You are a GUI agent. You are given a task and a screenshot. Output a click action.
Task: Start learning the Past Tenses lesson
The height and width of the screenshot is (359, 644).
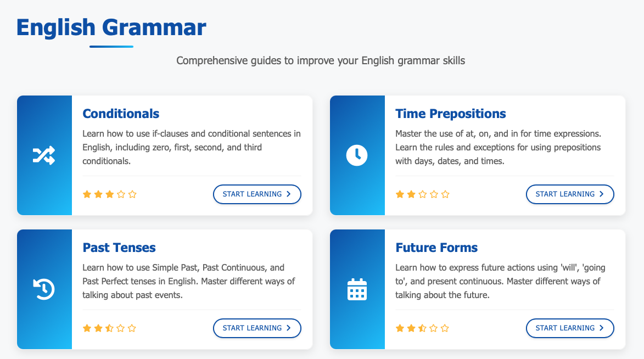point(257,328)
